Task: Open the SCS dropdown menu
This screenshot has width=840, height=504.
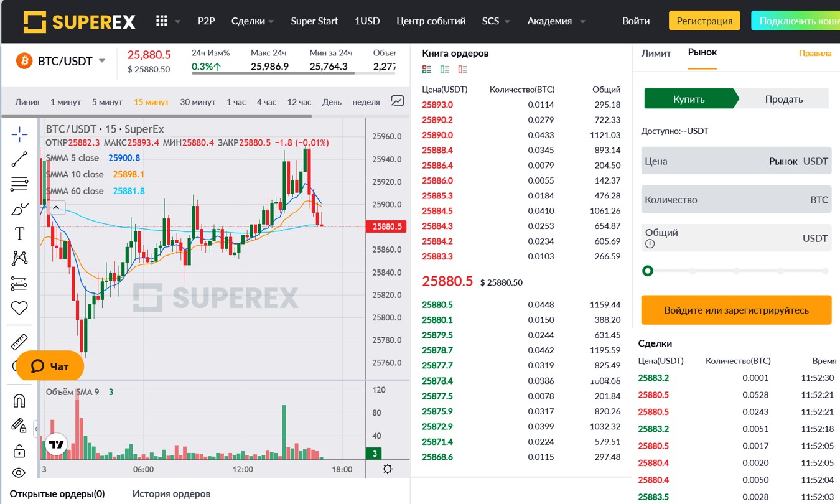Action: [x=496, y=21]
